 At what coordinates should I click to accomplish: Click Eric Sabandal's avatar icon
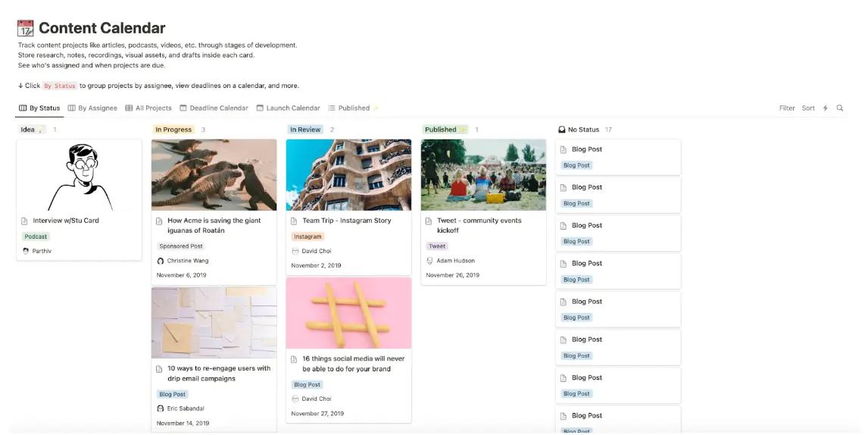(x=160, y=408)
